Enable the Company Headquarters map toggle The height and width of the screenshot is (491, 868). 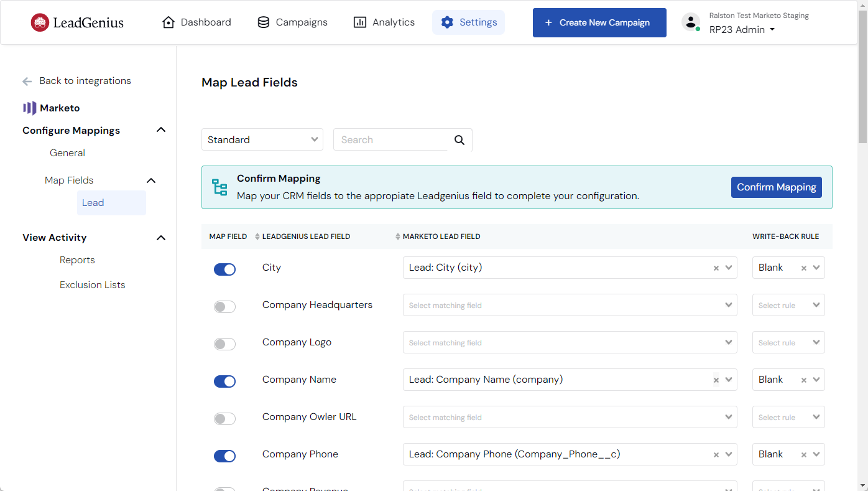[x=224, y=307]
